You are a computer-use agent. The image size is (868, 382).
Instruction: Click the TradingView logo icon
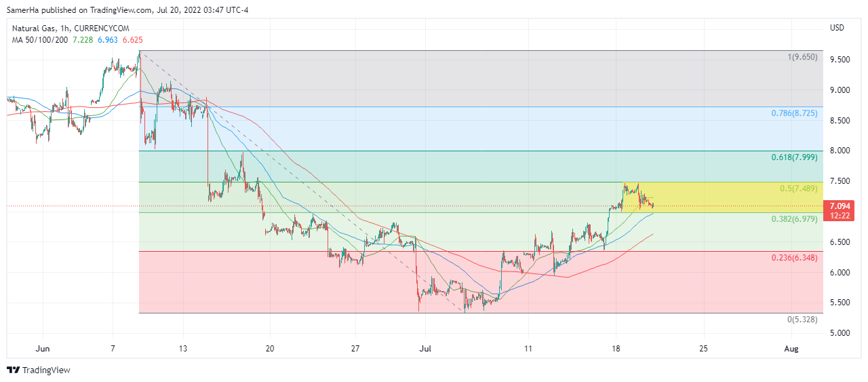[14, 370]
